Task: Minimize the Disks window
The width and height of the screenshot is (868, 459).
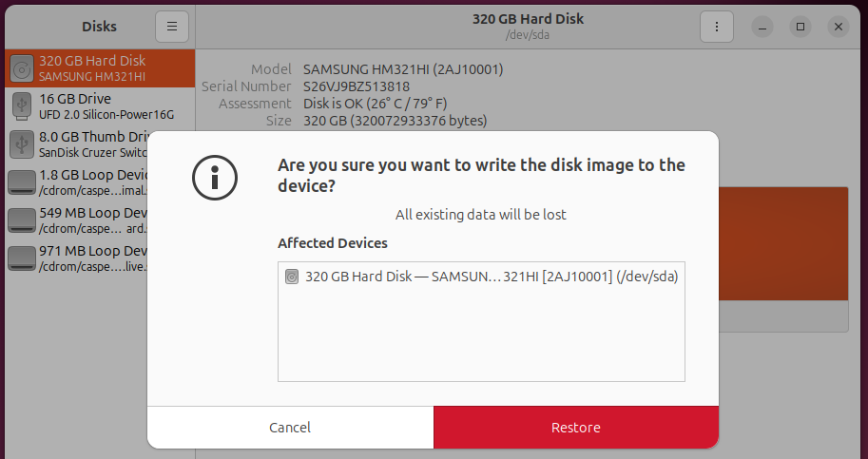Action: tap(762, 27)
